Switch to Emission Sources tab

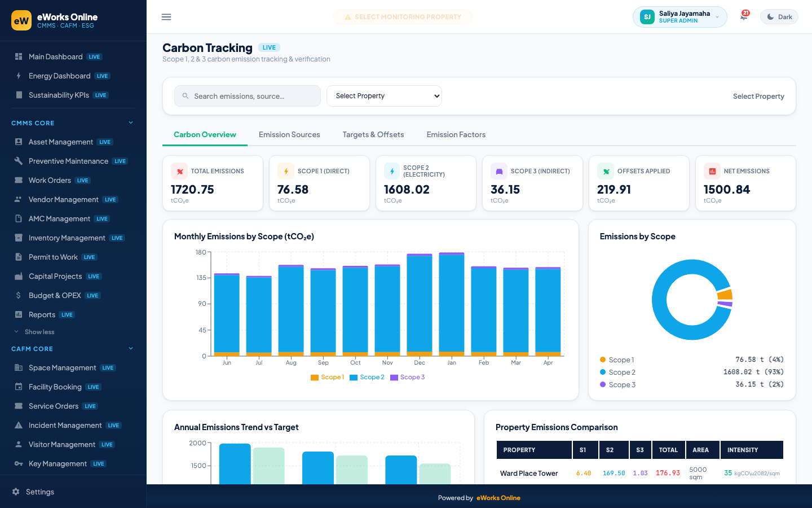pos(289,134)
